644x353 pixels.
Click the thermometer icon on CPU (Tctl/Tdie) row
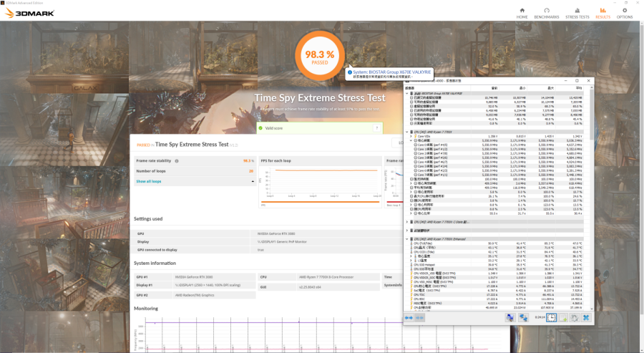[411, 243]
